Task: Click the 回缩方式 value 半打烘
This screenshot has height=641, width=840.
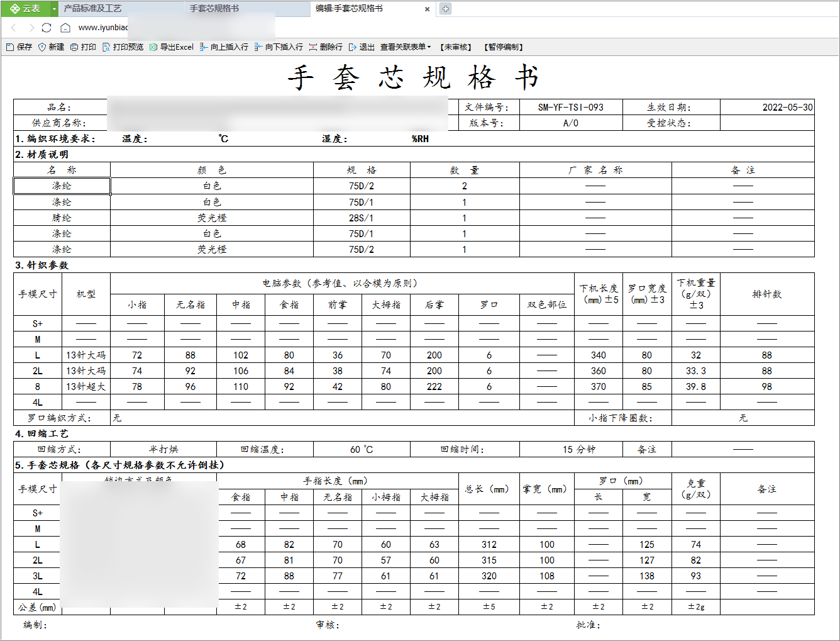Action: [x=163, y=450]
